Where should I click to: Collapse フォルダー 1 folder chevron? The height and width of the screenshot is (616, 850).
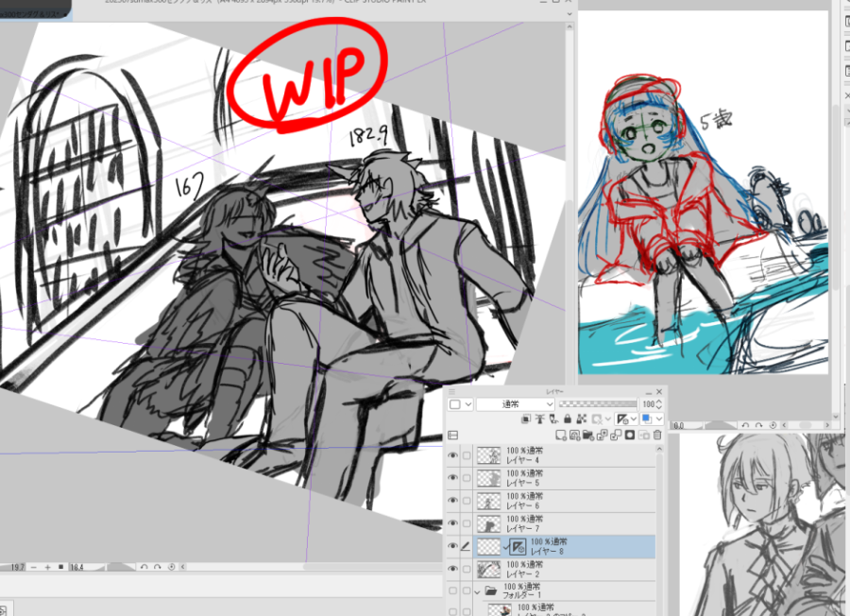477,591
